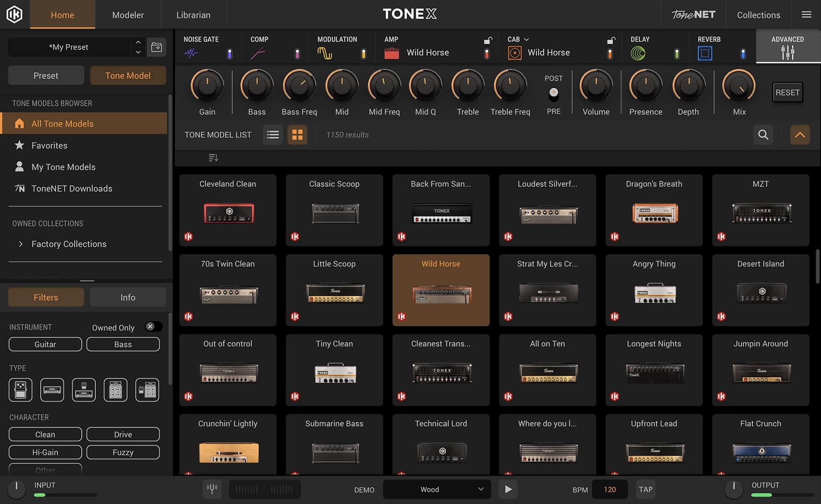The image size is (821, 504).
Task: Select the Dragon's Breath tone model
Action: pos(653,210)
